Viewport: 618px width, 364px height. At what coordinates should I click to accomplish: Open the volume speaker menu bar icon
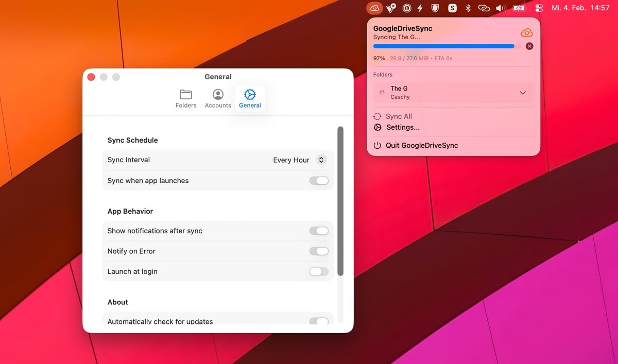[x=501, y=8]
